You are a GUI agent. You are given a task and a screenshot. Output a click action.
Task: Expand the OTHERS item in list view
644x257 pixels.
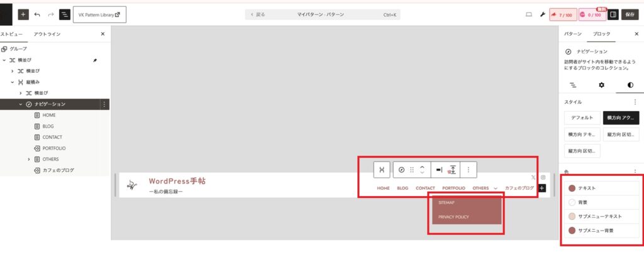(29, 160)
